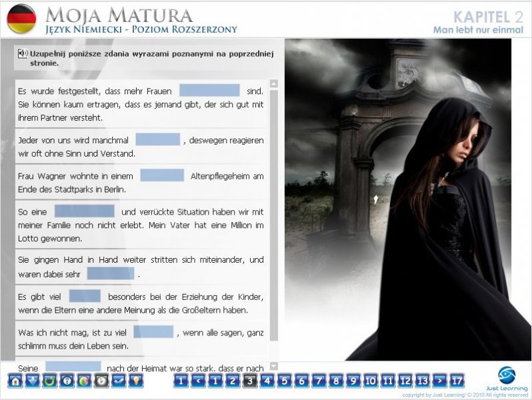Viewport: 532px width, 400px height.
Task: Open page 5
Action: (284, 381)
